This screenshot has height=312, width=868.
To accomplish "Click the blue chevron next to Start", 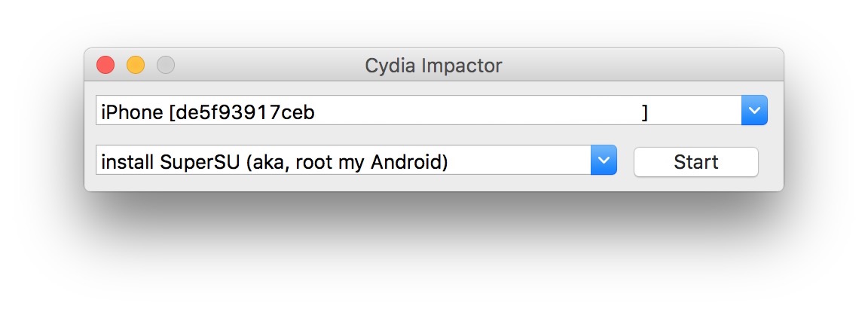I will [x=604, y=161].
